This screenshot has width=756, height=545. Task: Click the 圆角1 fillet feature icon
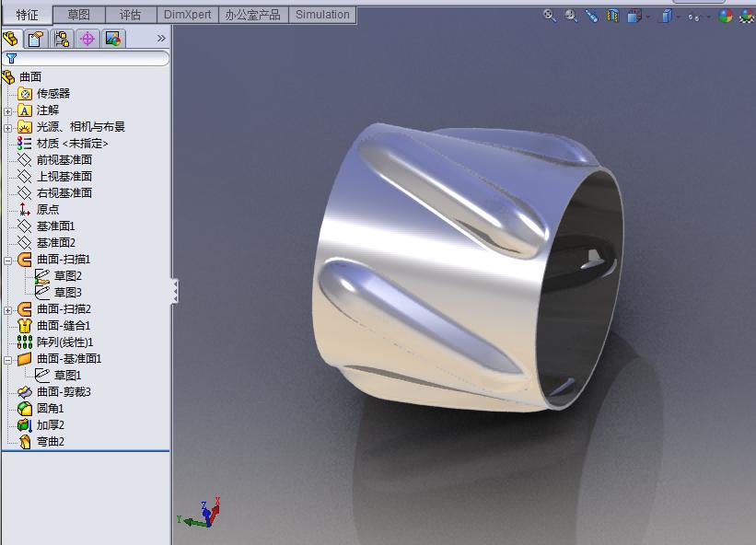[x=24, y=409]
